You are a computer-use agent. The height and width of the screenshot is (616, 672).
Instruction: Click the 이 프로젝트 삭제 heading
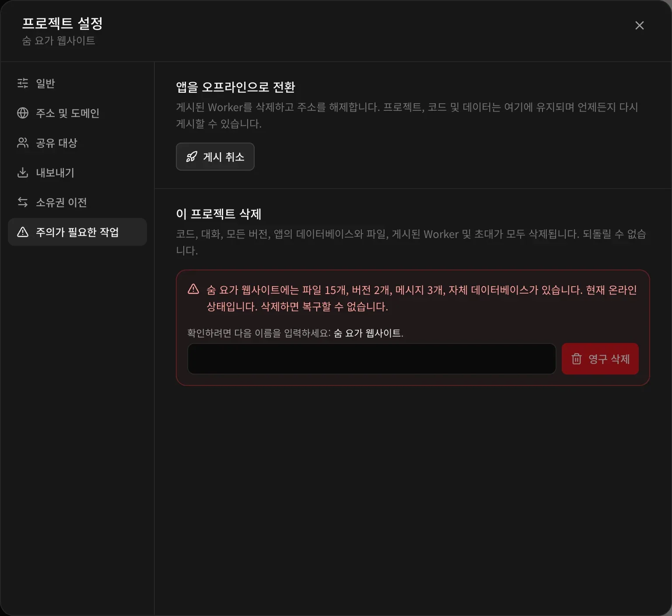pos(218,214)
